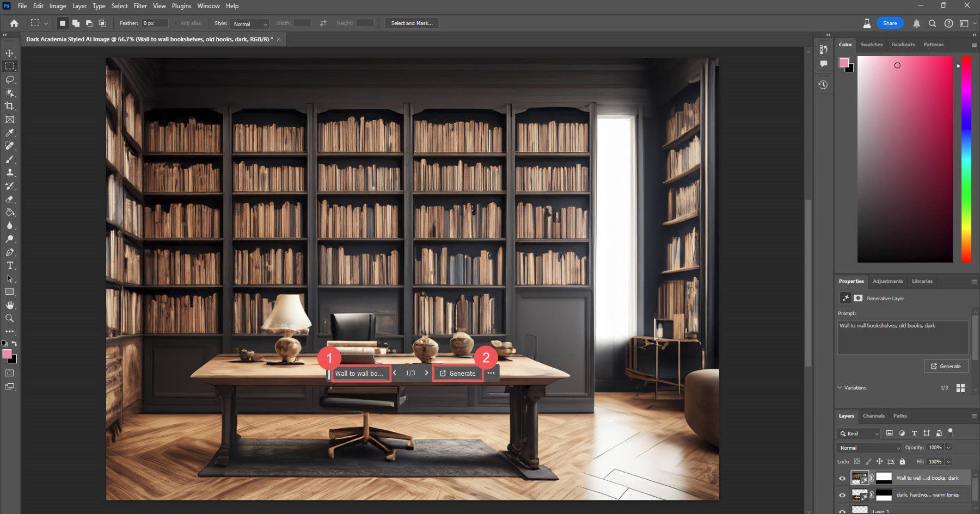Open the selection Style dropdown
The height and width of the screenshot is (514, 980).
coord(249,23)
